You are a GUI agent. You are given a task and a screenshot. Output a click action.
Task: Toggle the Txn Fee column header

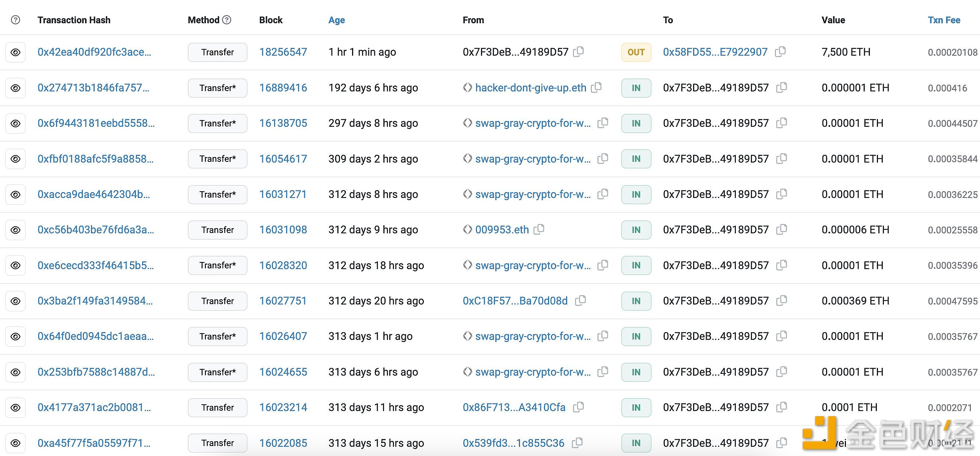944,20
